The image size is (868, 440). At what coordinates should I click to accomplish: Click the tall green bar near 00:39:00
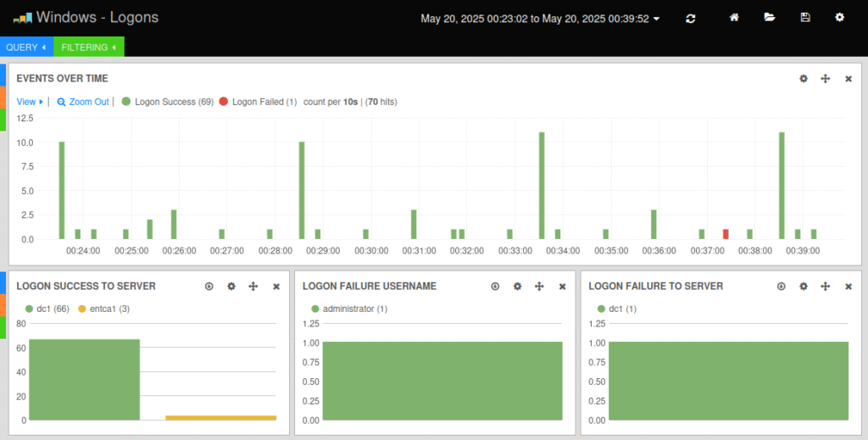(782, 186)
